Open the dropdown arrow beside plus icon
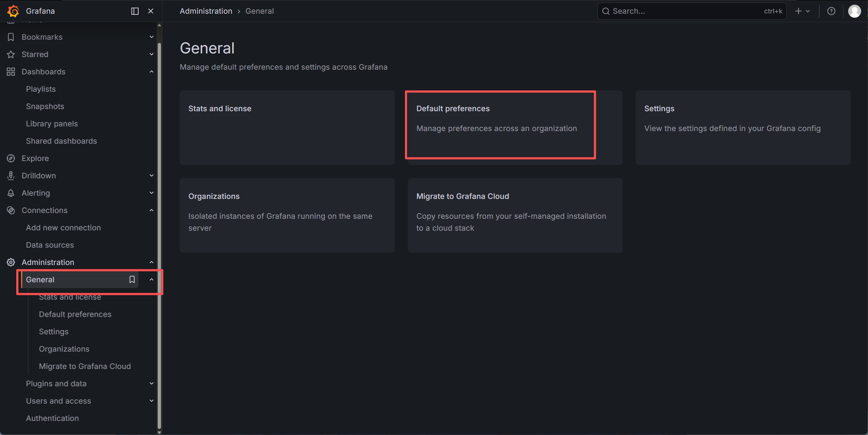Viewport: 868px width, 435px height. [x=808, y=11]
